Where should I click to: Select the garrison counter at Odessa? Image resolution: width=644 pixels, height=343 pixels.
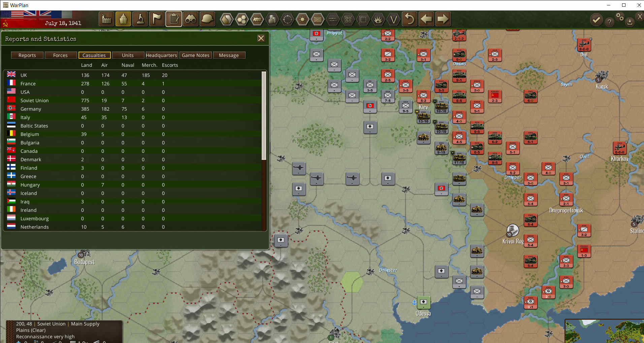pyautogui.click(x=423, y=302)
